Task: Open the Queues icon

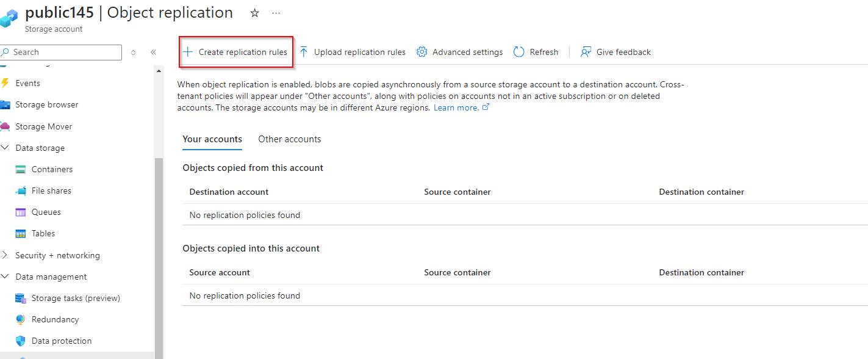Action: tap(21, 212)
